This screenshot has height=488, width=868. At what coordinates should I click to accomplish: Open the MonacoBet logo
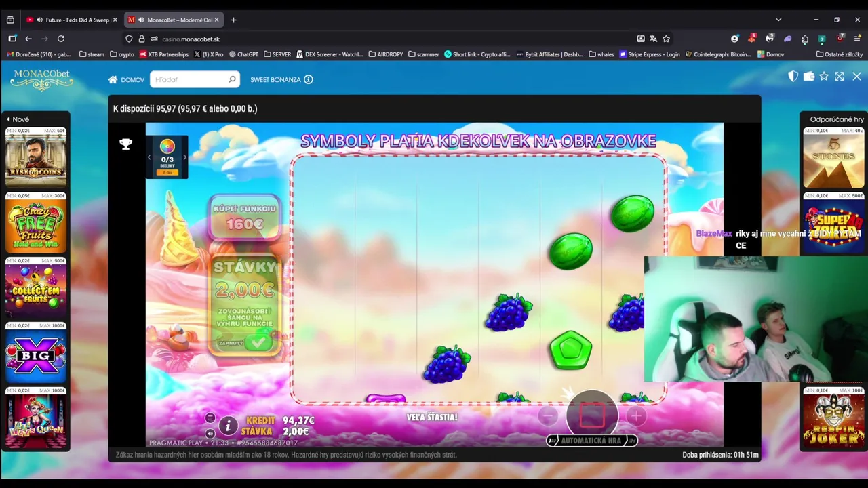click(x=41, y=79)
